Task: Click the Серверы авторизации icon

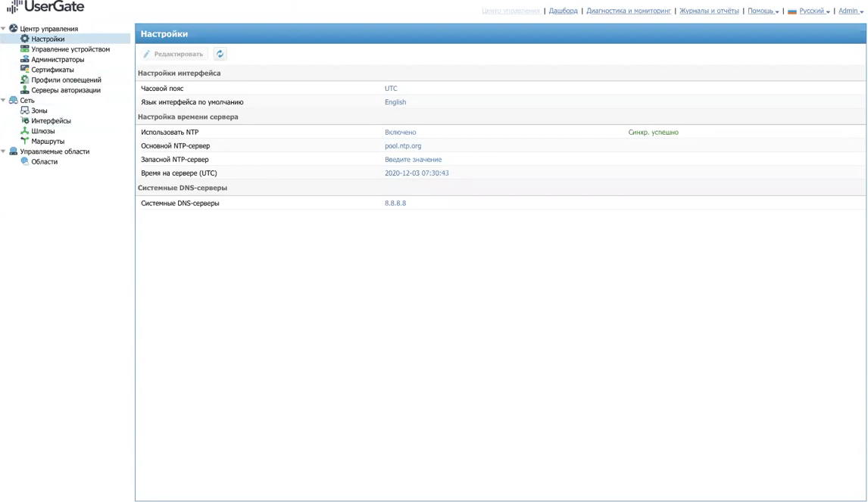Action: point(24,89)
